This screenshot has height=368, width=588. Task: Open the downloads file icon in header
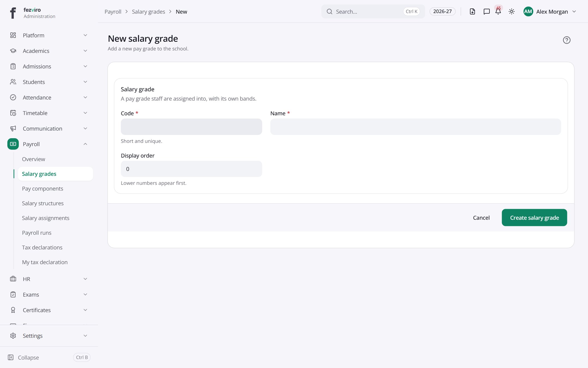[472, 11]
